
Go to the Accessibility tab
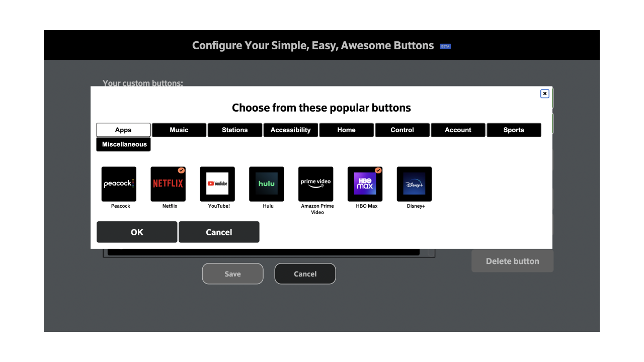(291, 130)
